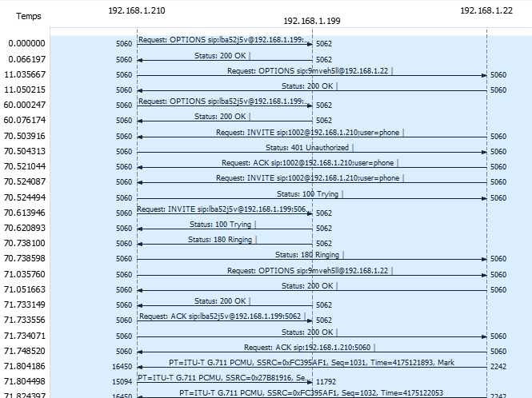Image resolution: width=532 pixels, height=398 pixels.
Task: Click the 100 Trying status at 70.524494
Action: coord(308,193)
